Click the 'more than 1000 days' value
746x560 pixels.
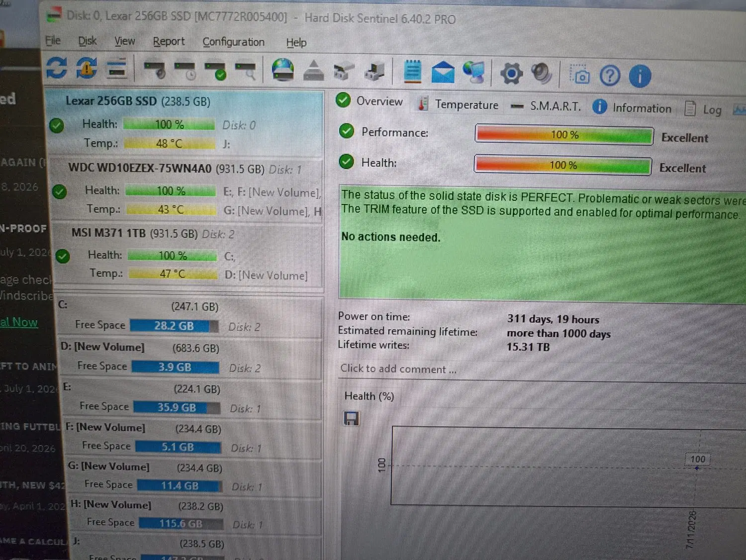point(559,333)
